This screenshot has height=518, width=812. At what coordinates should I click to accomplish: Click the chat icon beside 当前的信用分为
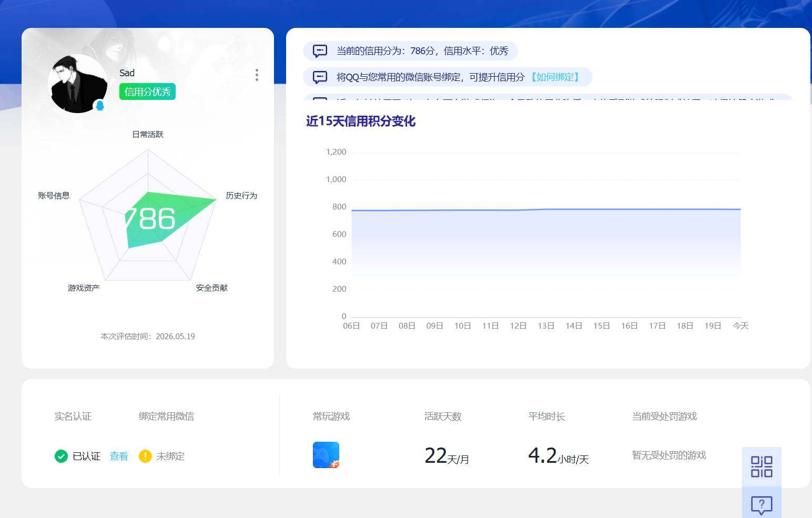(320, 51)
